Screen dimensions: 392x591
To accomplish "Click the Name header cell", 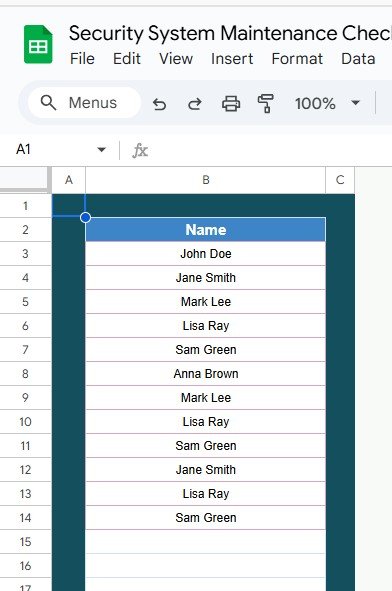I will coord(205,230).
